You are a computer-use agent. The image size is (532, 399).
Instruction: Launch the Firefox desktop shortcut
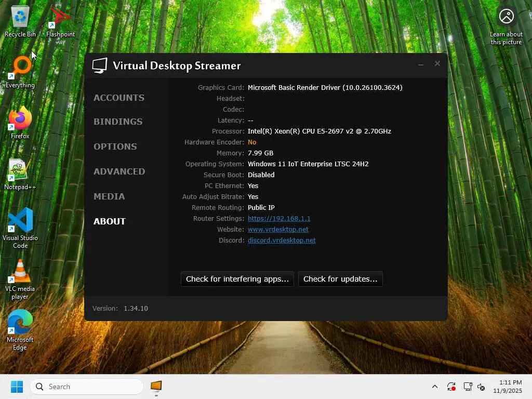(x=20, y=123)
